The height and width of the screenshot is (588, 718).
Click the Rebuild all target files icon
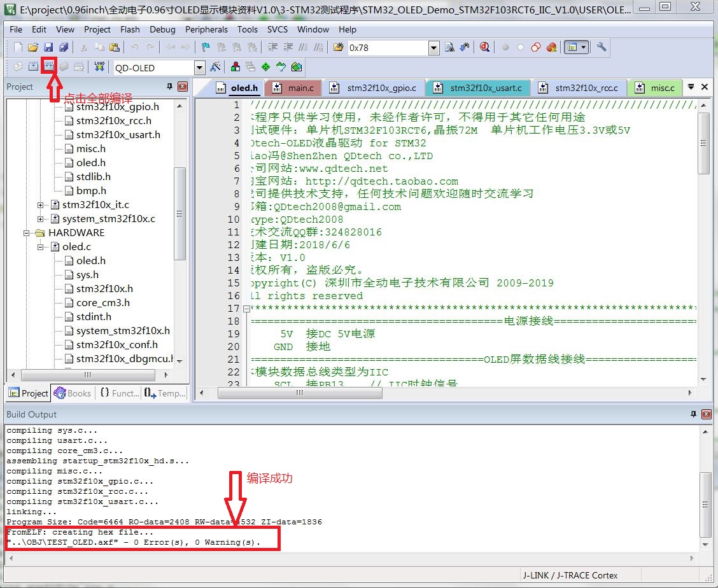pyautogui.click(x=48, y=66)
